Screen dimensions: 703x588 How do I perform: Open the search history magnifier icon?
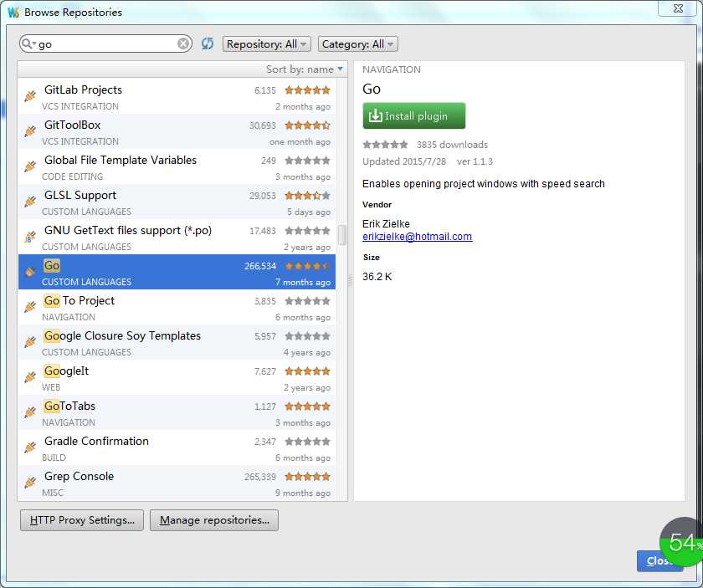coord(28,43)
